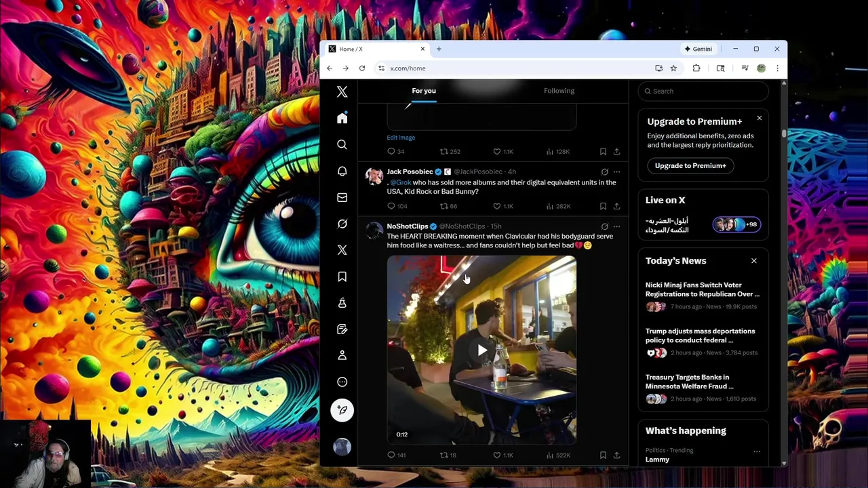Screen dimensions: 868x488
Task: Reload the page in Chrome
Action: 361,68
